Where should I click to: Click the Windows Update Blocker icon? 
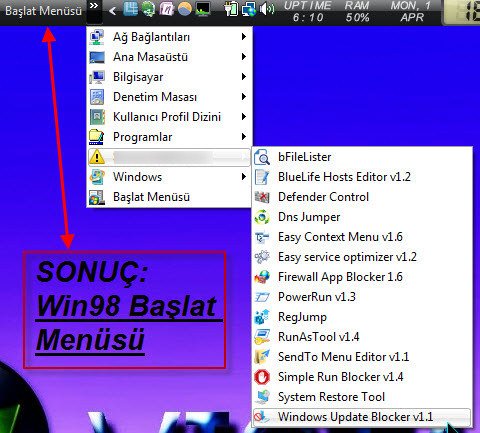point(262,417)
